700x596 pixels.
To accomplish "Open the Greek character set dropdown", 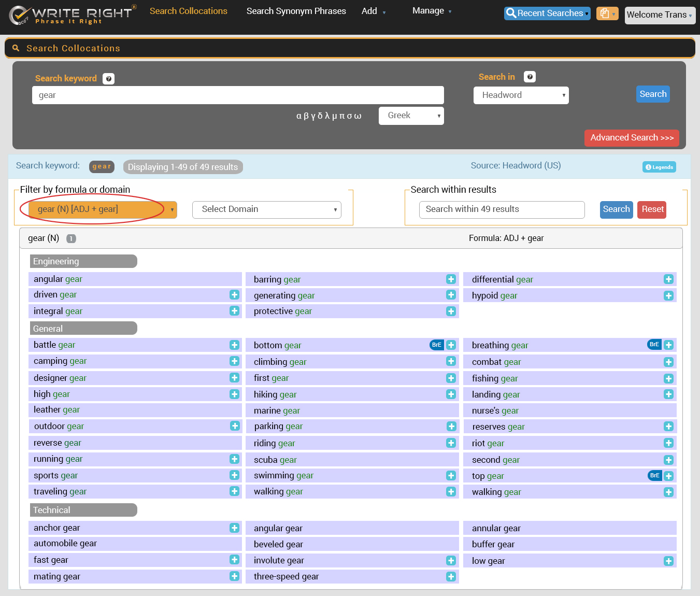I will pos(411,116).
